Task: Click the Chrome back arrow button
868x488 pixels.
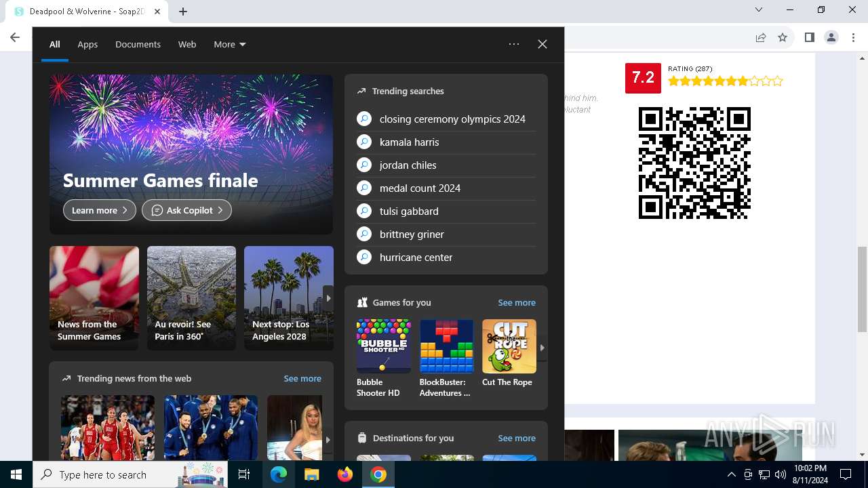Action: pos(15,37)
